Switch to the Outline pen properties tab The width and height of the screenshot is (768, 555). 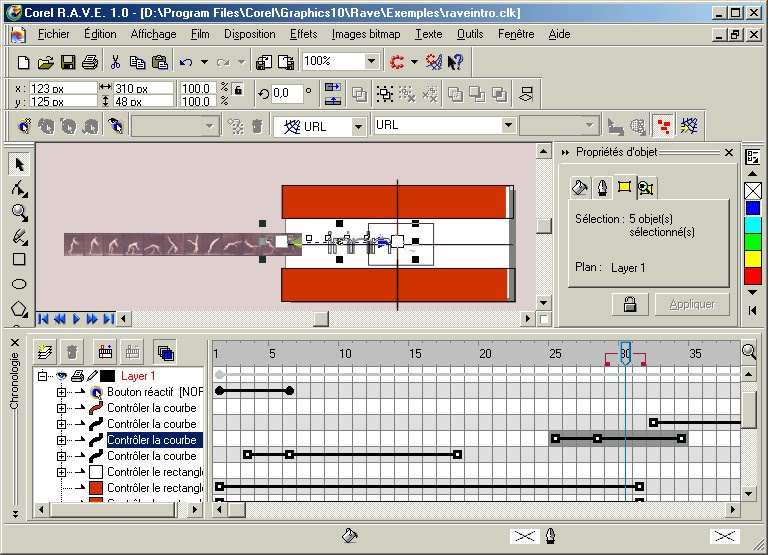[602, 188]
